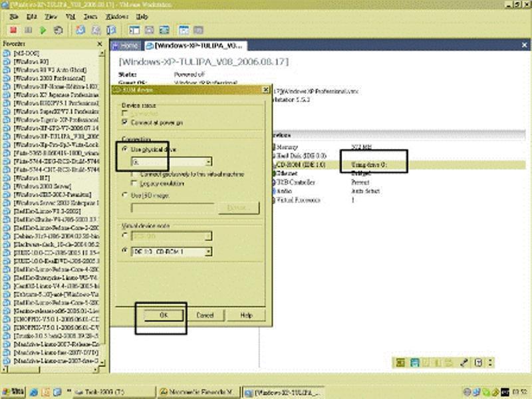
Task: Click the green Power On play icon
Action: [x=43, y=30]
